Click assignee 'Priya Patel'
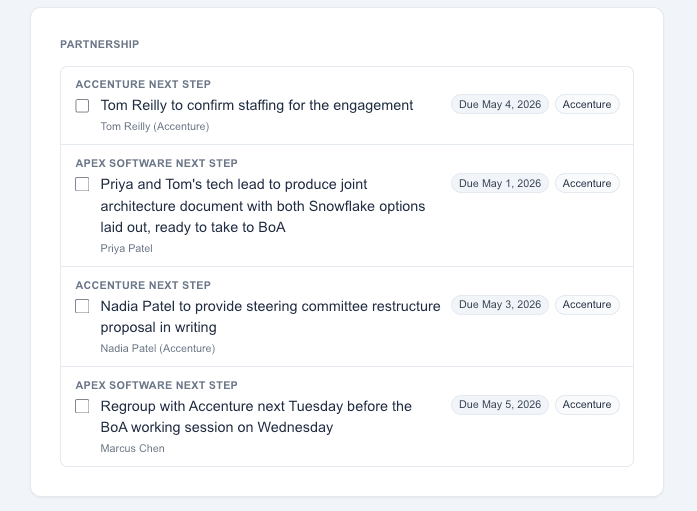This screenshot has width=697, height=511. tap(126, 248)
